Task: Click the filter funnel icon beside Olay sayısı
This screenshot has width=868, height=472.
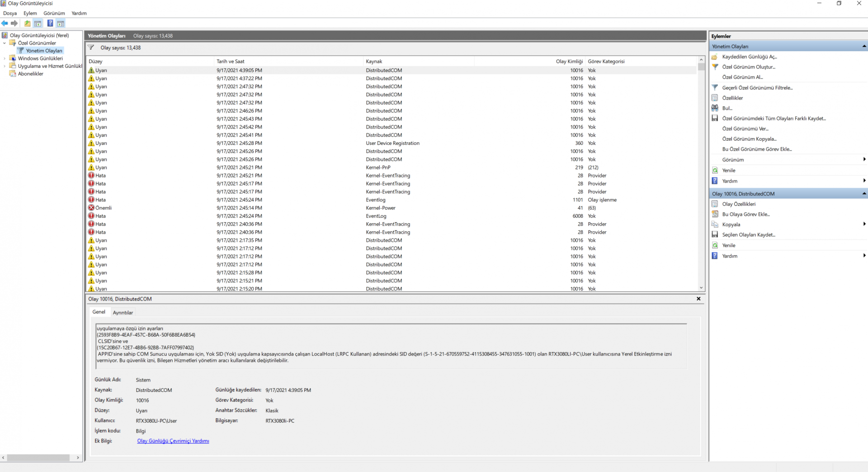Action: (91, 48)
